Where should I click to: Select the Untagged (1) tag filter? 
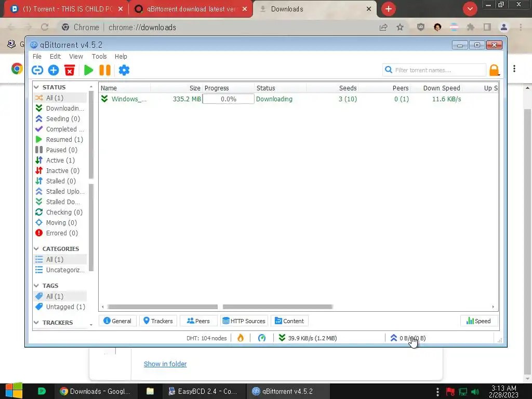coord(60,307)
